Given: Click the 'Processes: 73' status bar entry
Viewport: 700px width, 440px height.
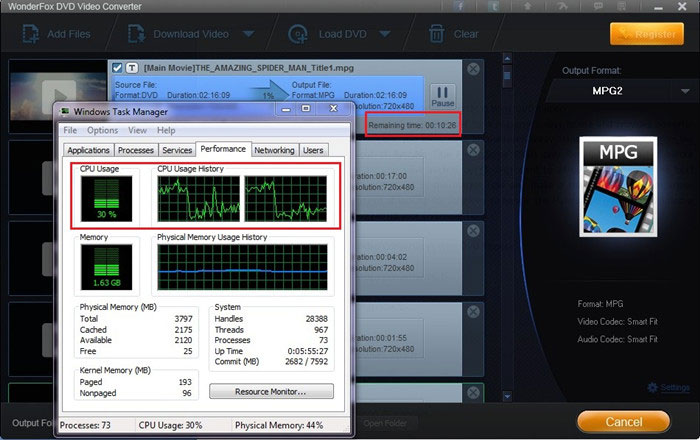Looking at the screenshot, I should (x=85, y=425).
